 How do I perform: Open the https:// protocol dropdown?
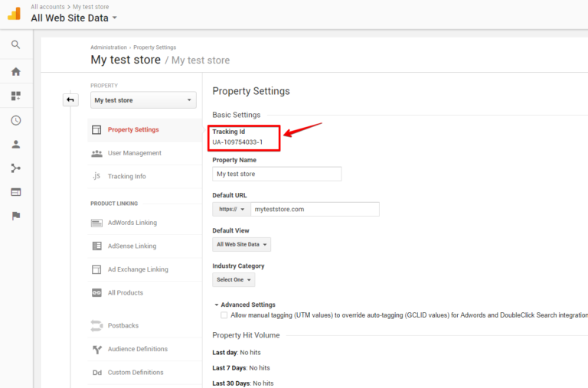point(231,209)
